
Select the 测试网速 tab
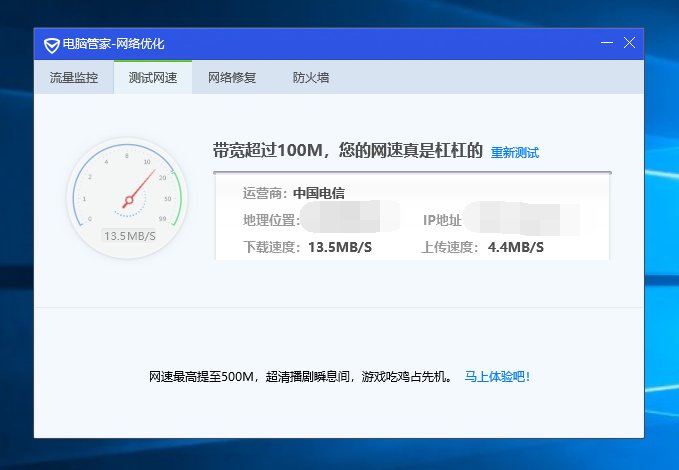(x=153, y=78)
